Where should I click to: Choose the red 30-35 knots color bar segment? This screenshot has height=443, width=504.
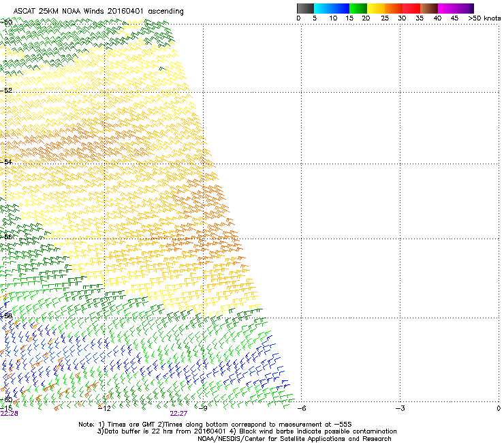pos(411,8)
